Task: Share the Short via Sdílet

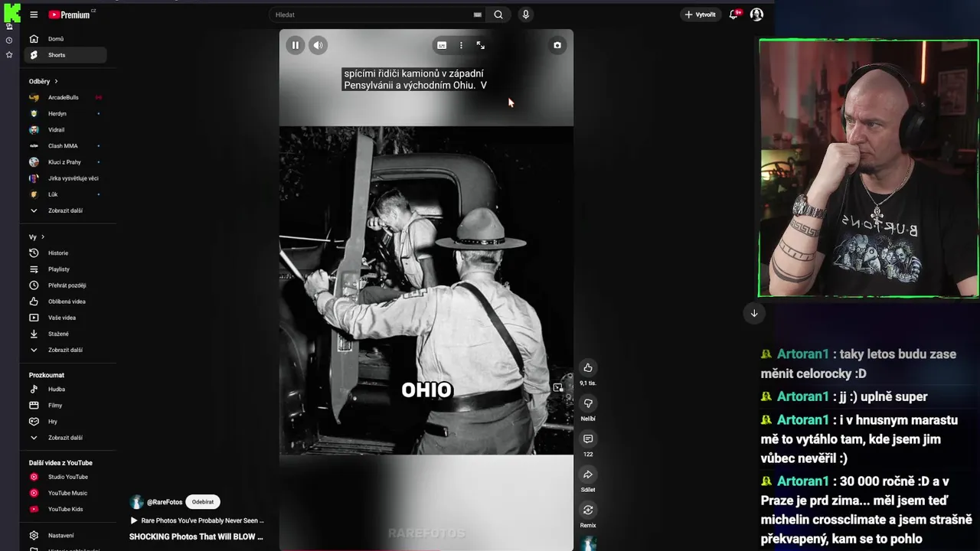Action: (588, 474)
